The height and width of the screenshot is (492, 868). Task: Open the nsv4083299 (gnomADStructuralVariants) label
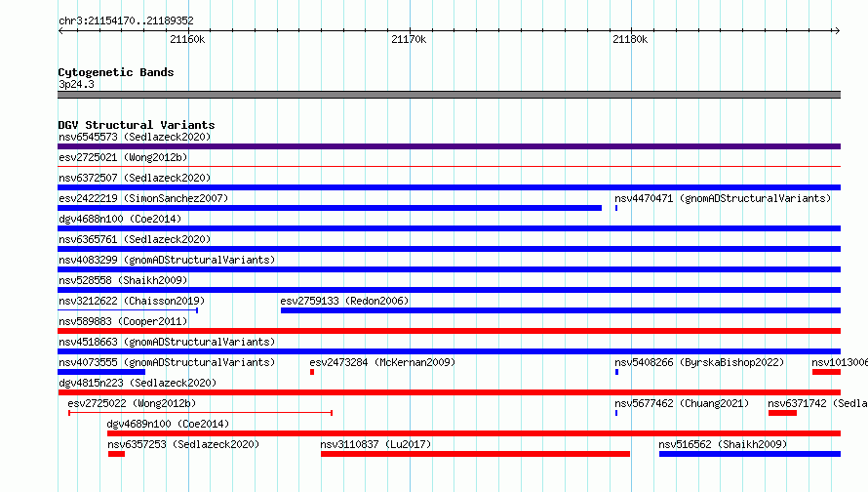pos(167,260)
